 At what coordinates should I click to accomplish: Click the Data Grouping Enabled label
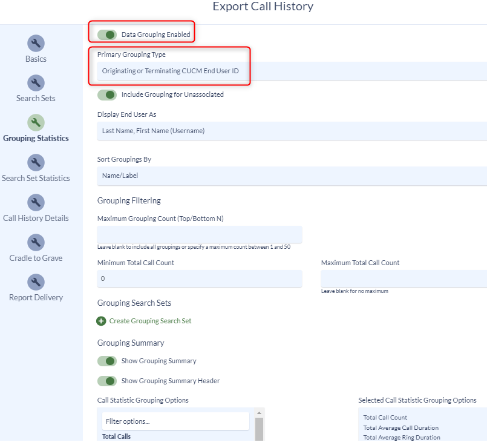click(x=156, y=35)
